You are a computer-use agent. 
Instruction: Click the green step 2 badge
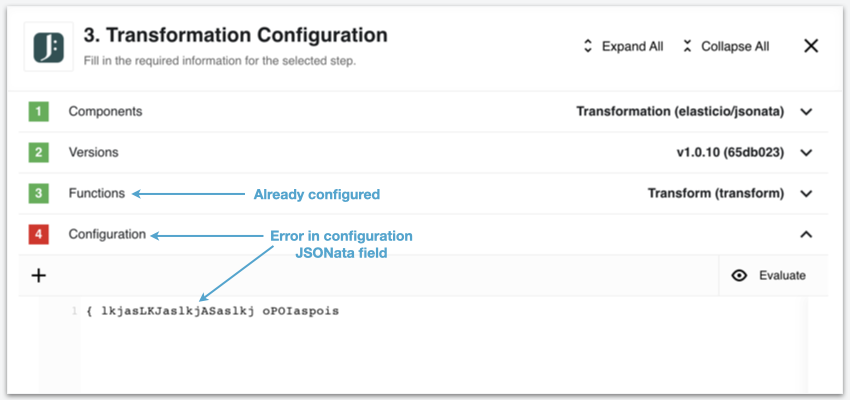[x=38, y=153]
